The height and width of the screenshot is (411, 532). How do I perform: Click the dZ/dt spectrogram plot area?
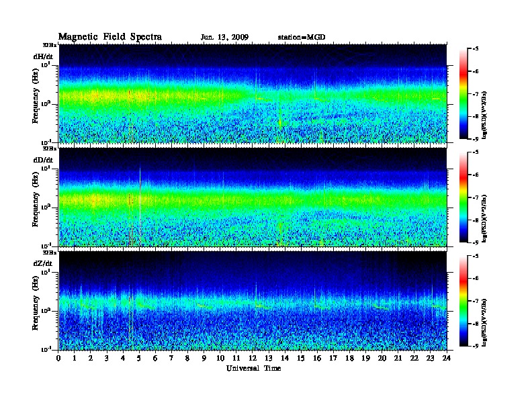(253, 300)
